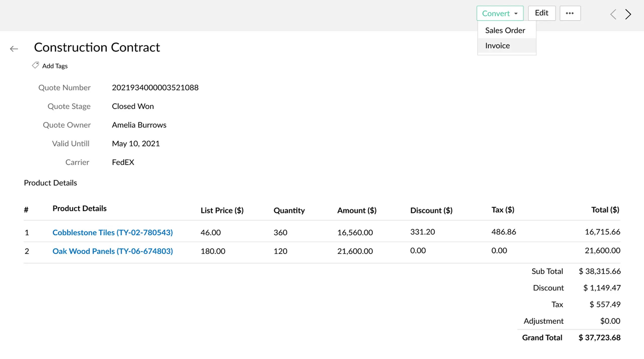Click the Grand Total value $ 37,723.68
Viewport: 644px width, 359px height.
599,338
